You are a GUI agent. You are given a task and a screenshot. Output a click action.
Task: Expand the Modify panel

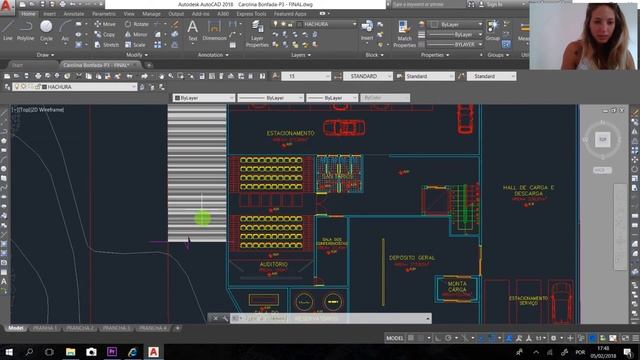click(137, 55)
